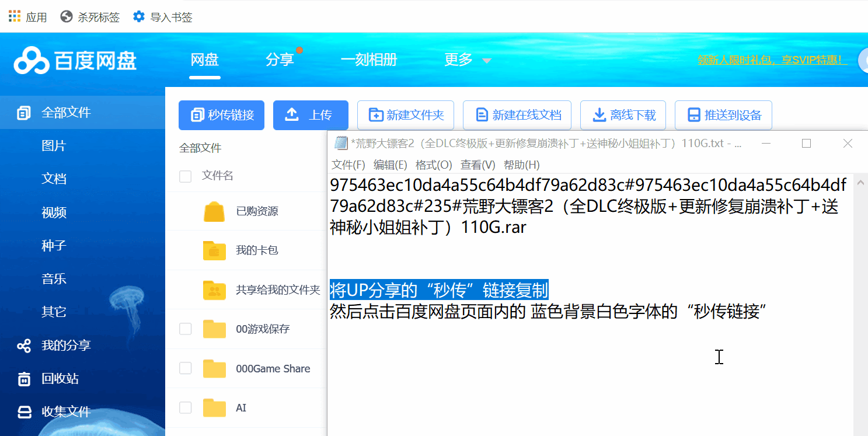Screen dimensions: 868x436
Task: Click the 回收站 trash icon
Action: pyautogui.click(x=24, y=379)
